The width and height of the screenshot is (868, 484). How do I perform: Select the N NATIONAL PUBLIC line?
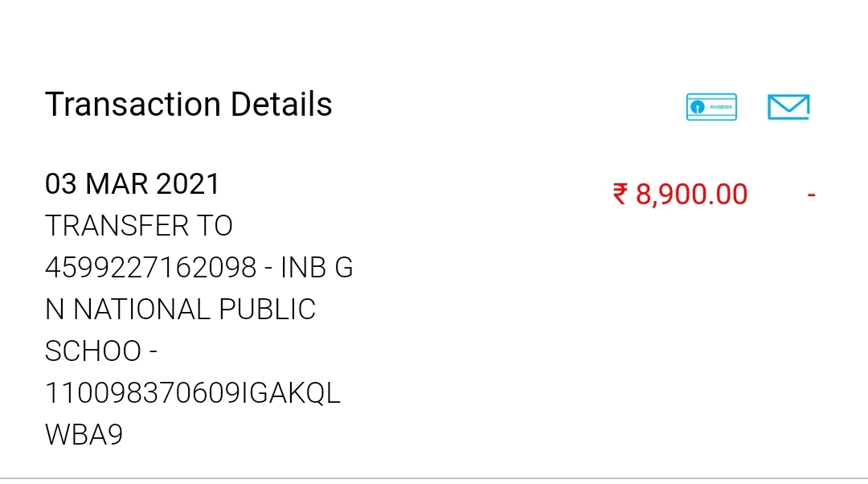[x=180, y=310]
